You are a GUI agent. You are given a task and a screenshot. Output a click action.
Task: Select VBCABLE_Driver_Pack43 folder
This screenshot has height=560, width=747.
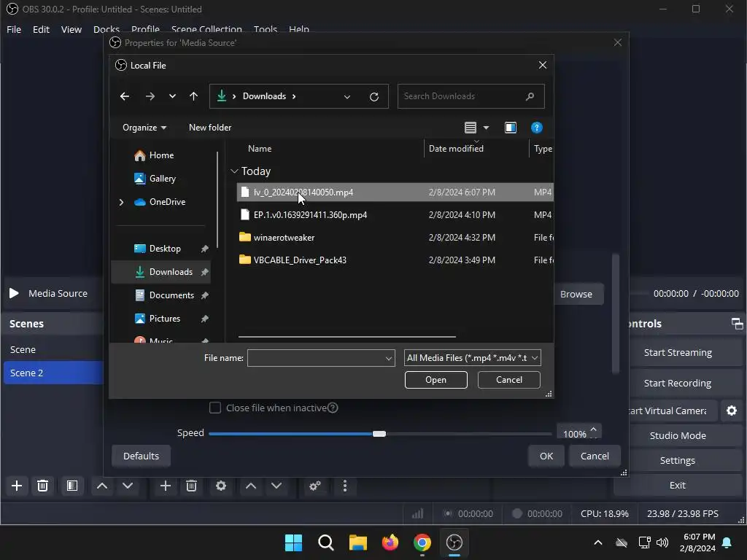(x=395, y=260)
